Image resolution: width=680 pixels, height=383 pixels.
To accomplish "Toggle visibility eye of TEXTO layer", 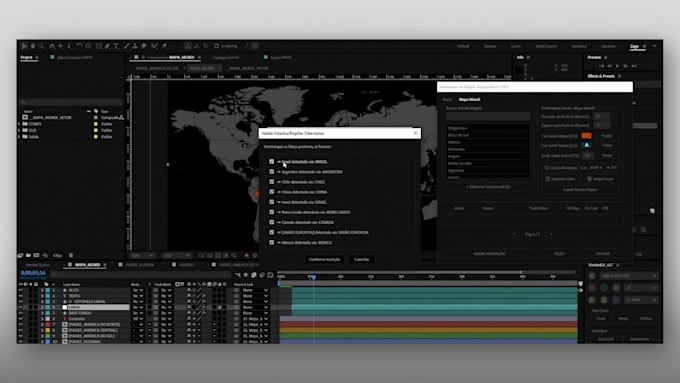I will [x=20, y=296].
